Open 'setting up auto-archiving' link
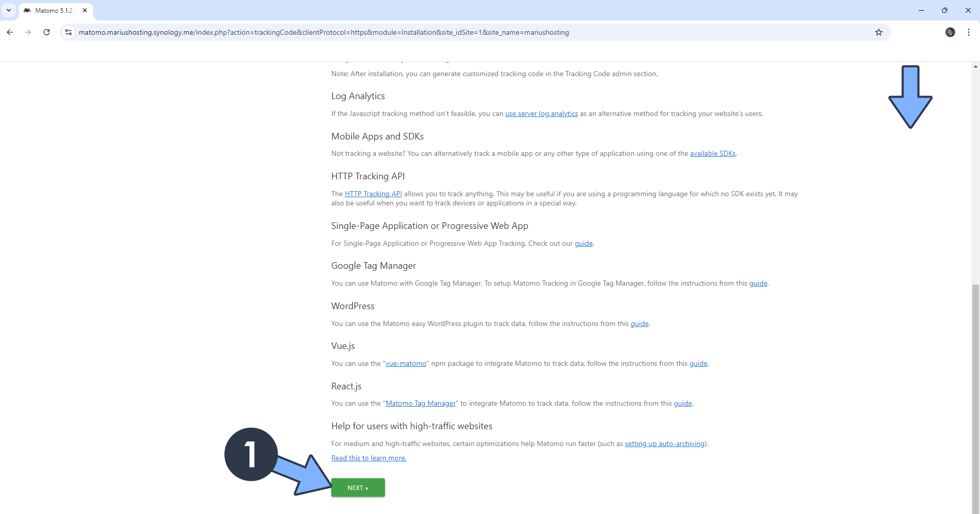 click(665, 444)
